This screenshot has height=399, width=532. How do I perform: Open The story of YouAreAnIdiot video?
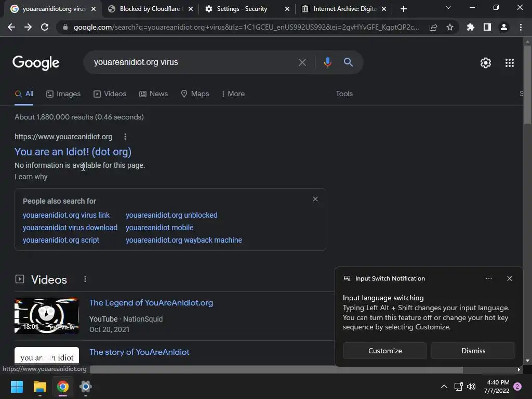(x=139, y=352)
